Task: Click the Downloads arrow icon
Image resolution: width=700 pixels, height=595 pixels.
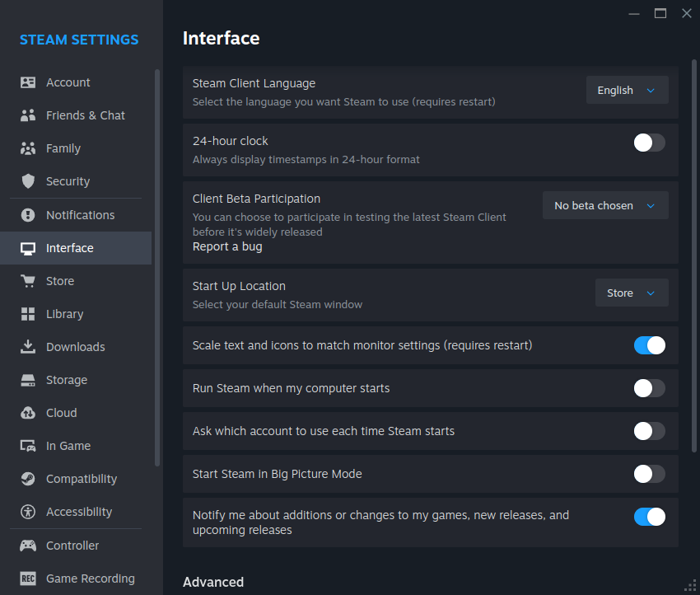Action: point(28,347)
